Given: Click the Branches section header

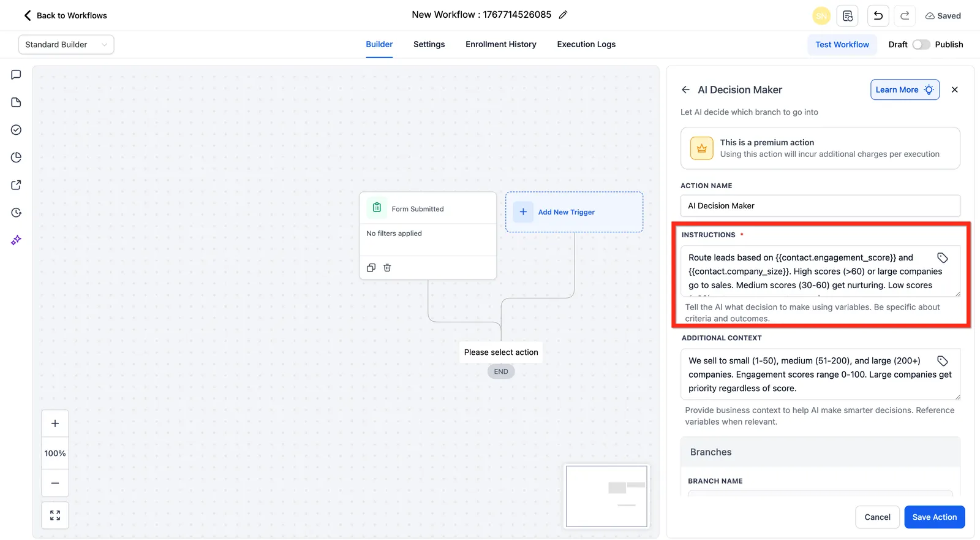Looking at the screenshot, I should 820,452.
